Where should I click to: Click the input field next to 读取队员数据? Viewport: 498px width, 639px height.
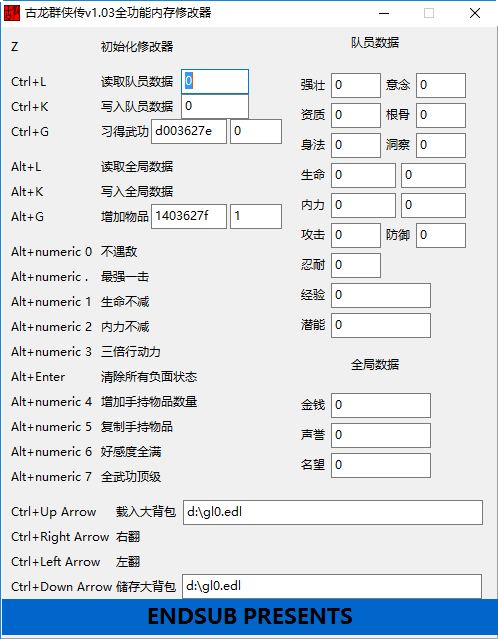click(x=215, y=82)
